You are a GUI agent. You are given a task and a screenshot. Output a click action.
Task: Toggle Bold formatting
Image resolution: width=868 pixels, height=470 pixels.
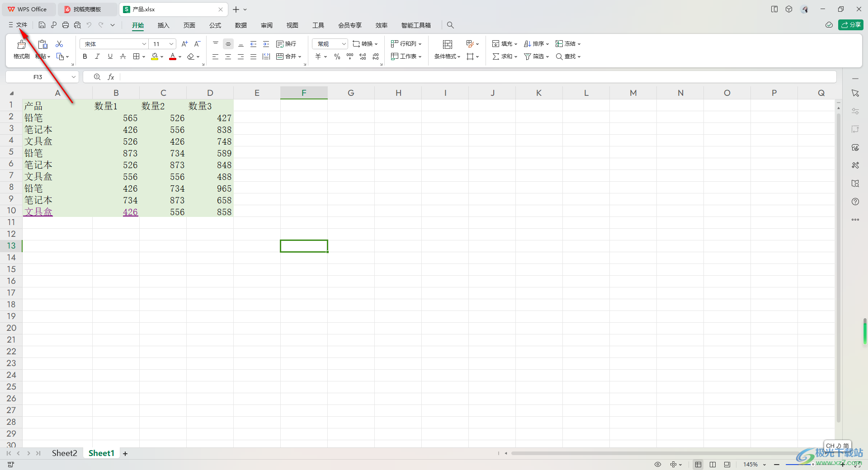point(85,56)
